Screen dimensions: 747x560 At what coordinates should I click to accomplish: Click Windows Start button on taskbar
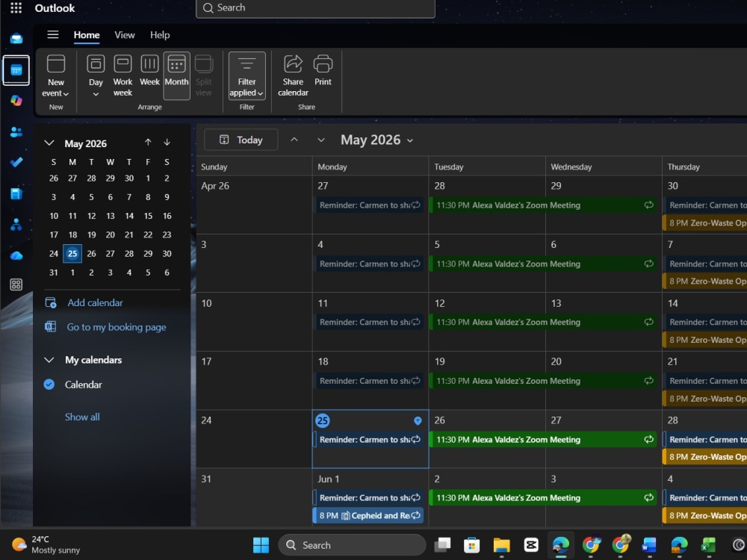tap(261, 545)
